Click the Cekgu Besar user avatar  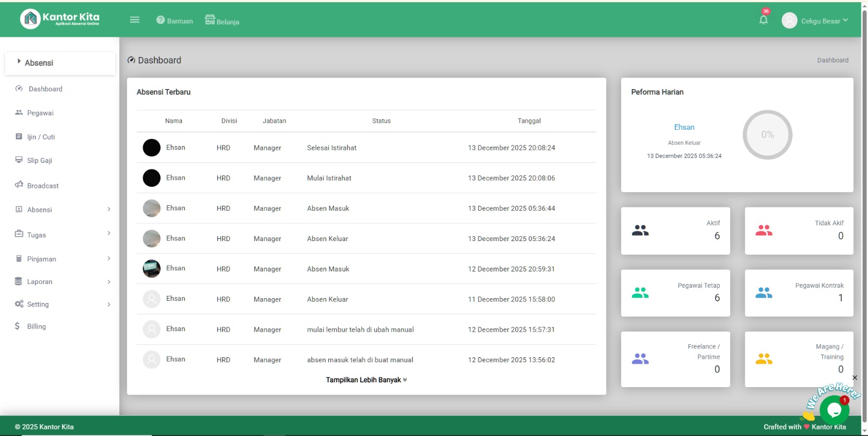(x=789, y=21)
